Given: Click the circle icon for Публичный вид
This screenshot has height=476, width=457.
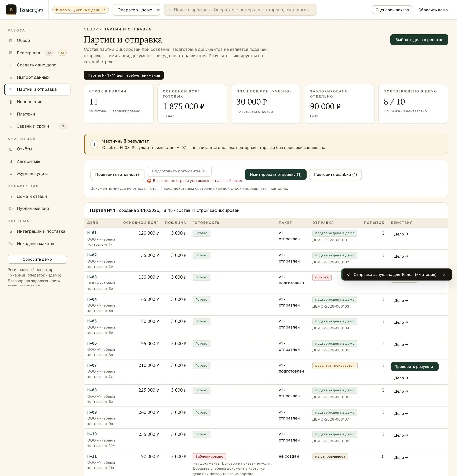Looking at the screenshot, I should 11,209.
